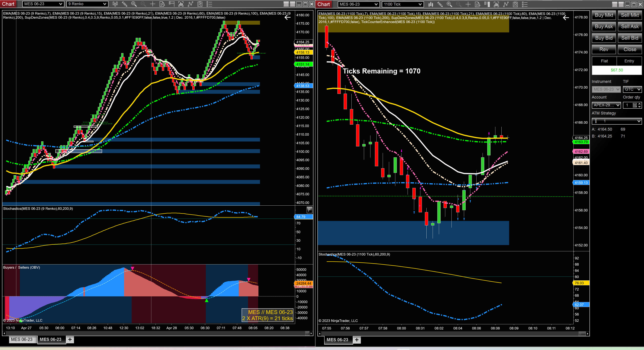Click return arrow in Renko chart corner
The height and width of the screenshot is (350, 644).
pos(288,17)
